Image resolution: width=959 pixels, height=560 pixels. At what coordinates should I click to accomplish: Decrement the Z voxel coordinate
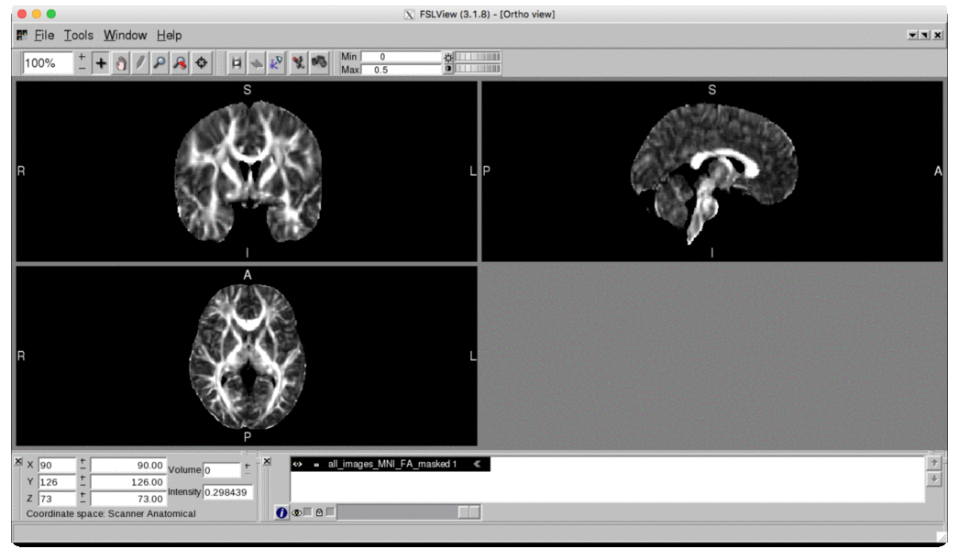click(83, 502)
